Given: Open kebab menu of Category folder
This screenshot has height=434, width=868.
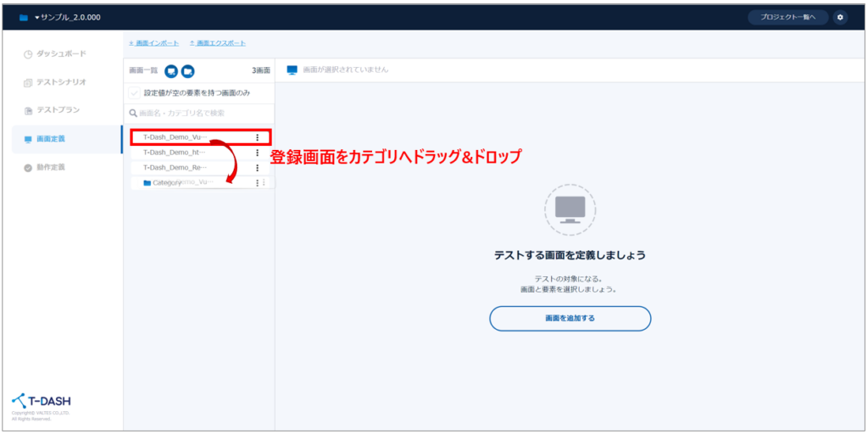Looking at the screenshot, I should pyautogui.click(x=257, y=183).
